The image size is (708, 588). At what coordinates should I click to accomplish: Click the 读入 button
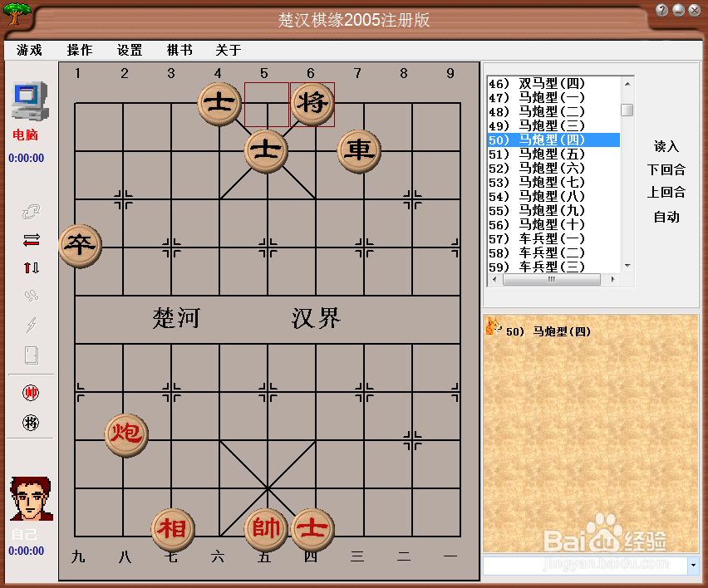(666, 146)
